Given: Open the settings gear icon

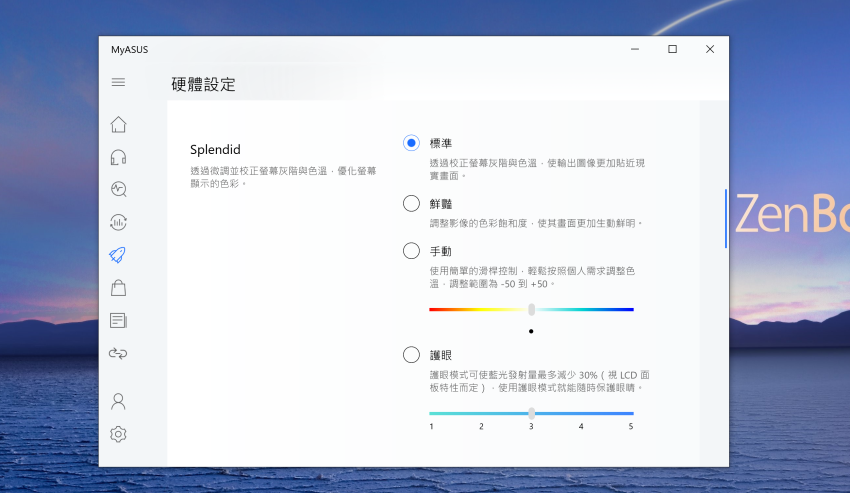Looking at the screenshot, I should tap(118, 434).
